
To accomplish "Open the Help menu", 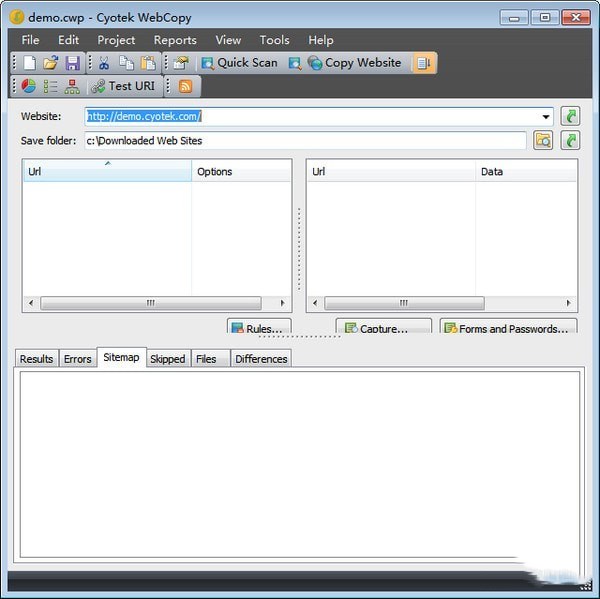I will pos(321,40).
